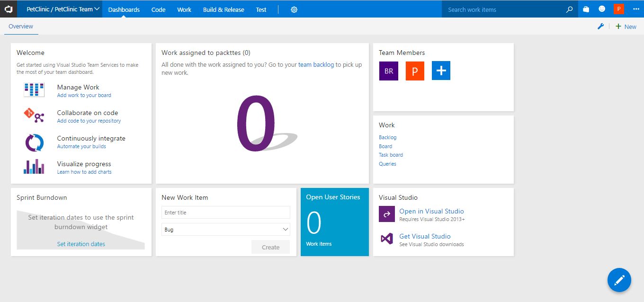Click the Team Members widget title
This screenshot has width=644, height=302.
click(402, 53)
